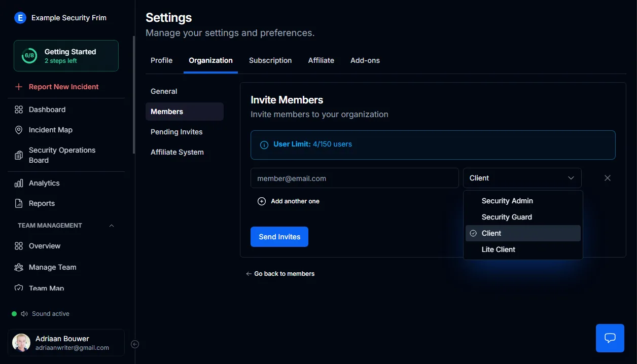Collapse the Team Management section chevron
Image resolution: width=637 pixels, height=364 pixels.
112,226
